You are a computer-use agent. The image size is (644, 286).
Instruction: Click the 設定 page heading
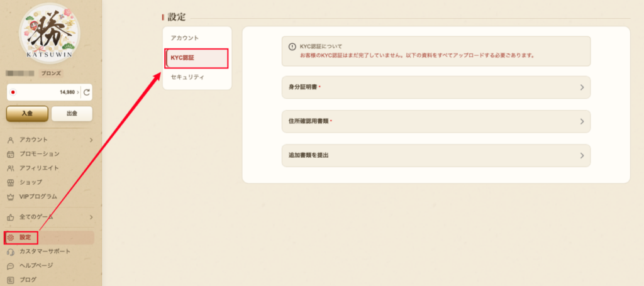[177, 17]
